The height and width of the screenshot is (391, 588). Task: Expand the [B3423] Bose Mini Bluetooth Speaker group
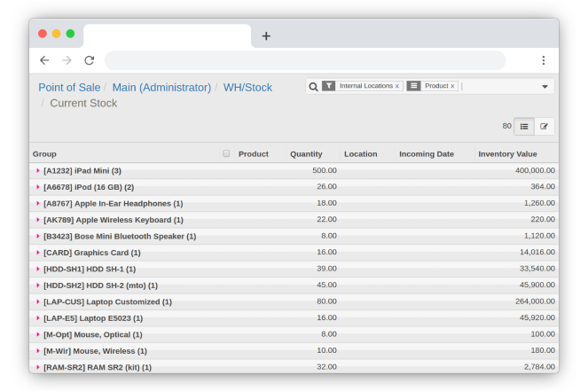click(x=38, y=236)
